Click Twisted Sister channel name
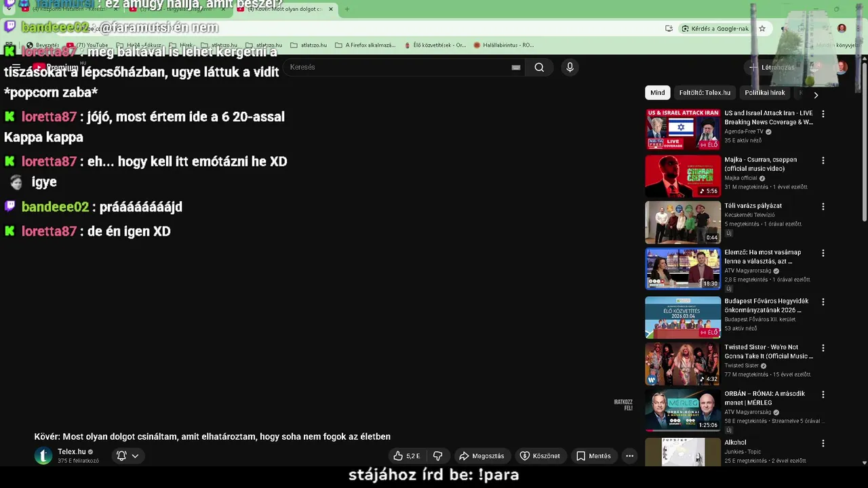This screenshot has width=868, height=488. pyautogui.click(x=741, y=366)
